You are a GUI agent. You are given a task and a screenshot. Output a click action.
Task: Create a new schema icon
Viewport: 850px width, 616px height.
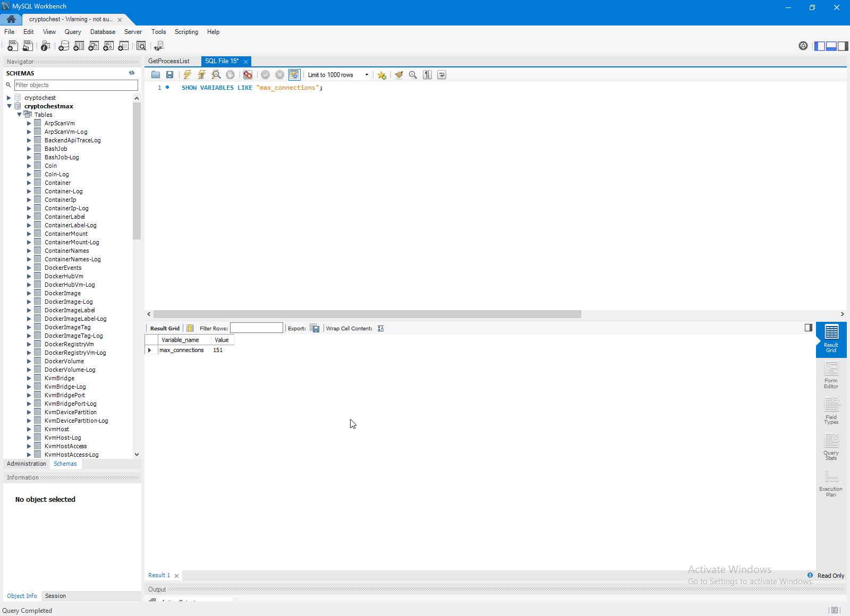point(64,46)
